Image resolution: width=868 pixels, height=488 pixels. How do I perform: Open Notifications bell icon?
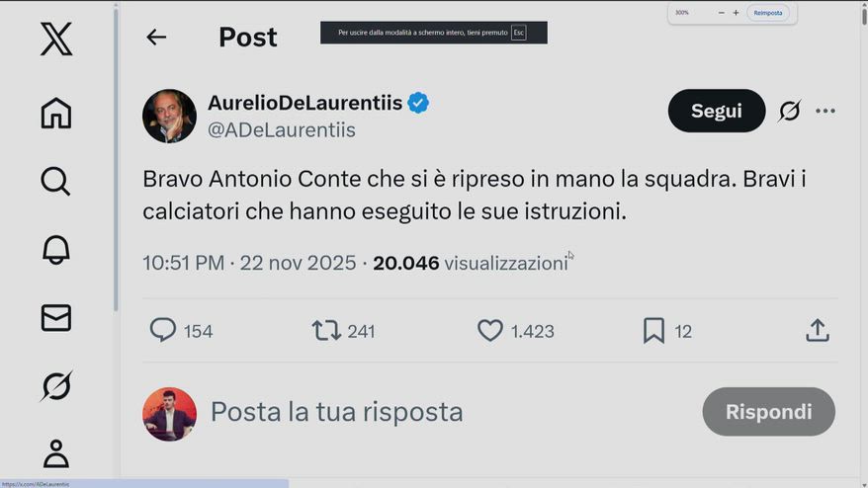point(56,250)
